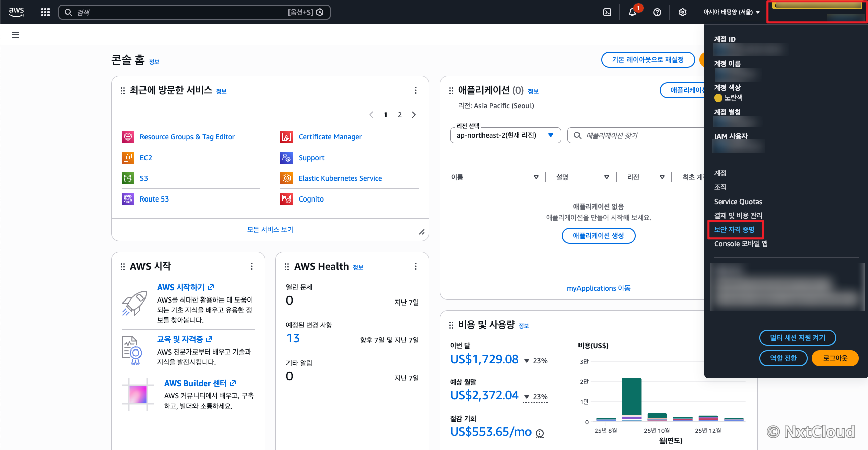Open the 비용 및 사용량 정보 link

(524, 326)
